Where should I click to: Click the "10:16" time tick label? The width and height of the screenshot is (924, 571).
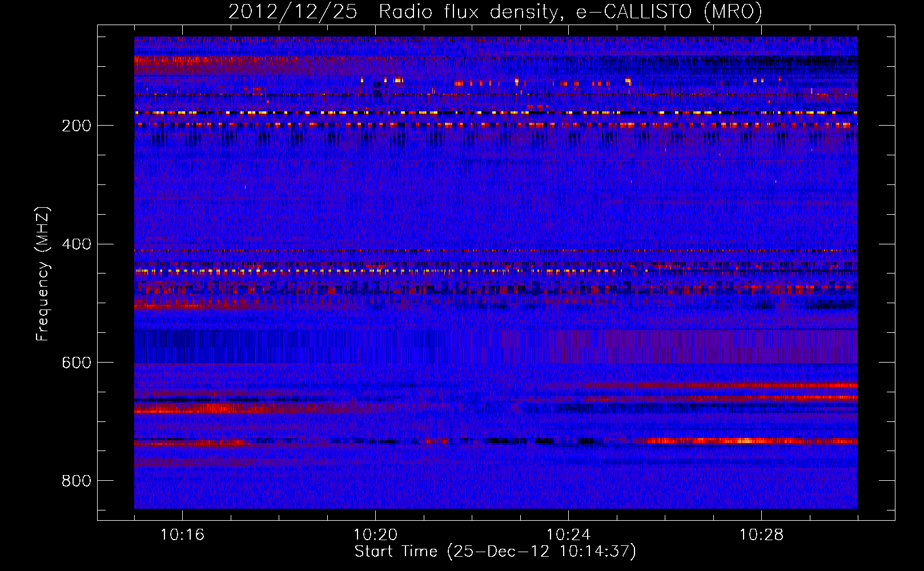182,535
